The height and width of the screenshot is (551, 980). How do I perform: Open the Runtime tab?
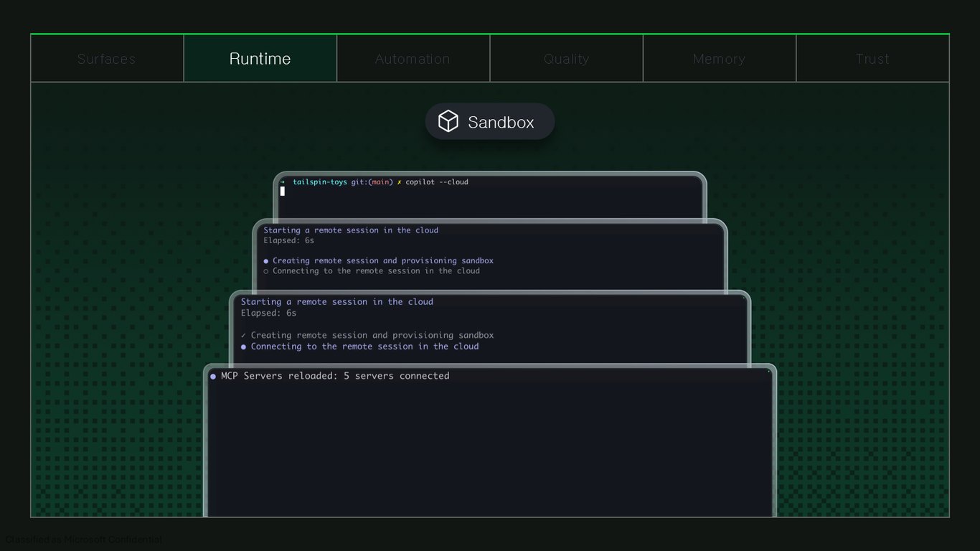point(260,59)
